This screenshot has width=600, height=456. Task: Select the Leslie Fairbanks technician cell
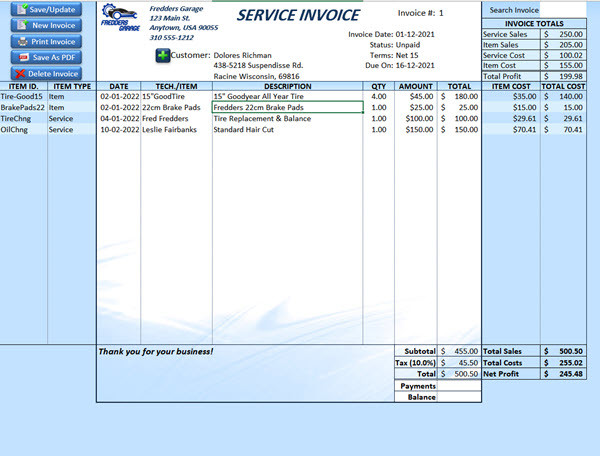176,129
